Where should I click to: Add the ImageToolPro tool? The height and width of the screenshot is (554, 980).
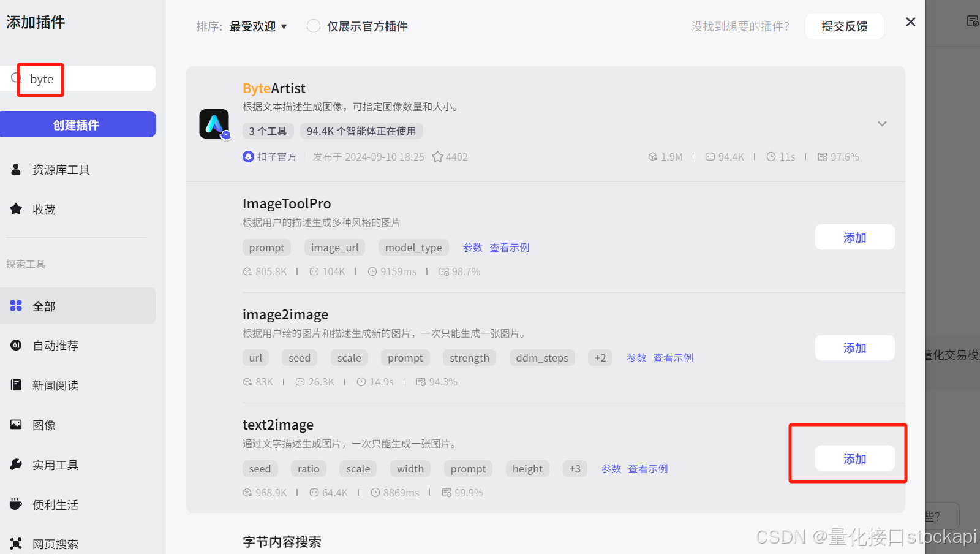tap(854, 238)
